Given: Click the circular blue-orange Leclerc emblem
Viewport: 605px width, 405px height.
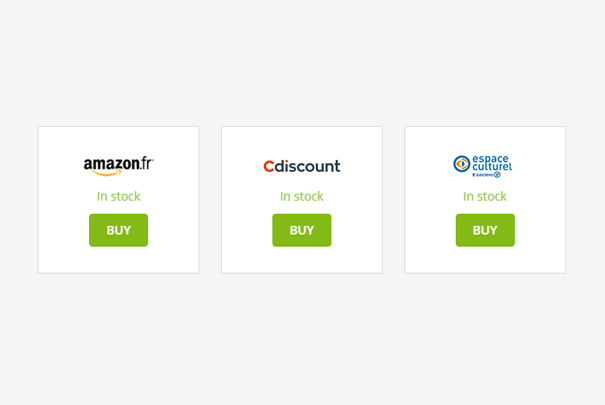Looking at the screenshot, I should 461,164.
